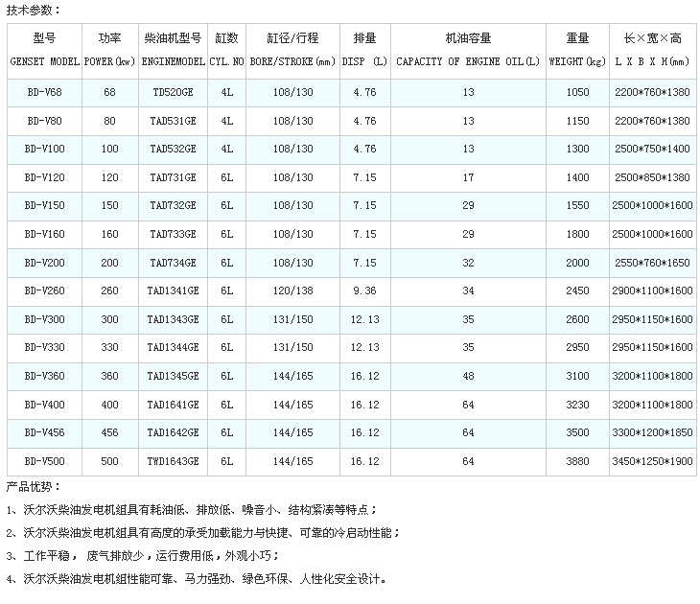Select the BD-V260 row model cell
Screen dimensions: 700x604
coord(44,291)
